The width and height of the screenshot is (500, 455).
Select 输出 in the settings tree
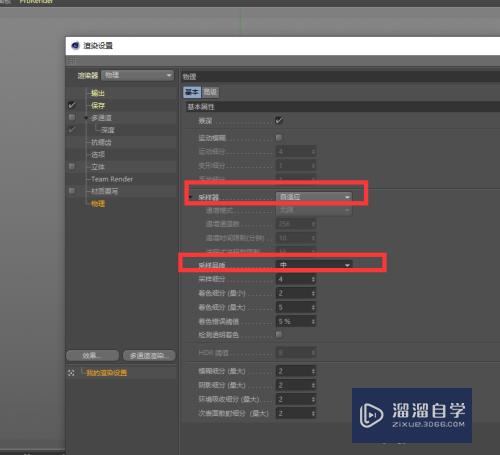(98, 93)
